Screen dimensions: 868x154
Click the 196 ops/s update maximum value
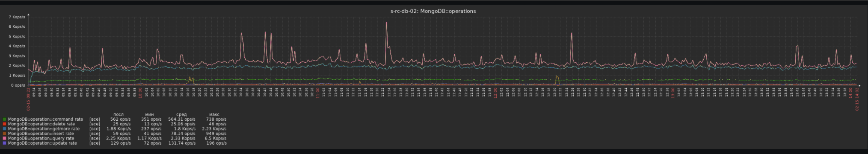click(216, 143)
